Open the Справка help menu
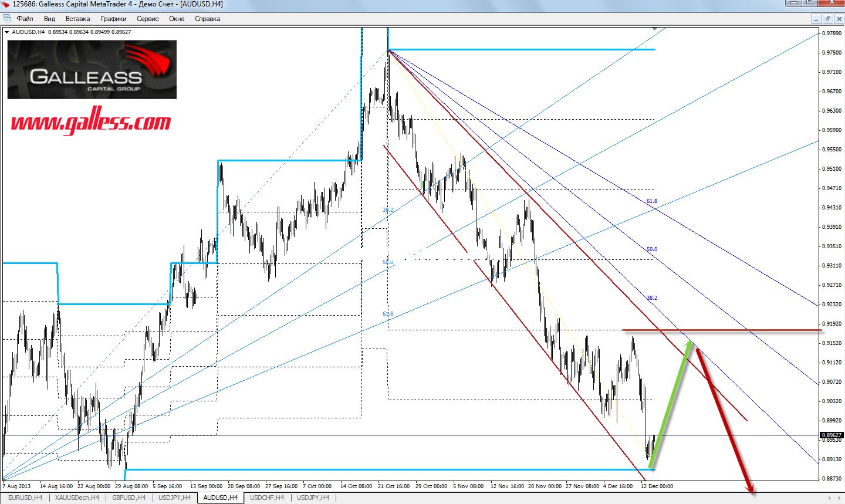Screen dimensions: 845x504 (207, 19)
